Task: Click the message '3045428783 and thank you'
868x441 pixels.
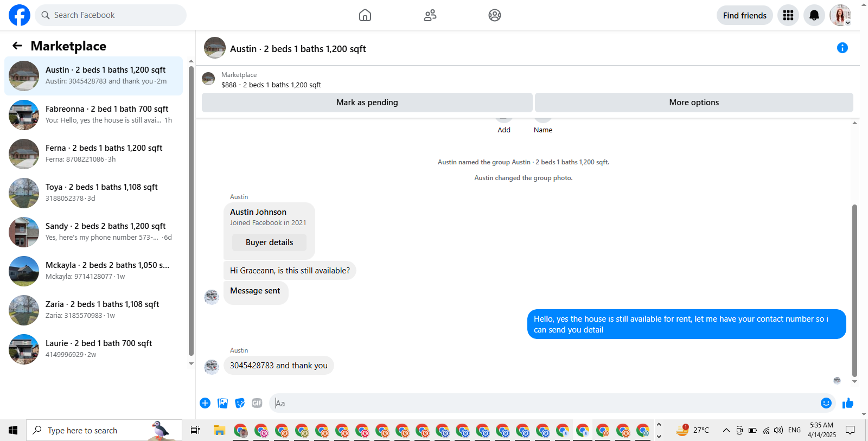Action: pyautogui.click(x=279, y=366)
